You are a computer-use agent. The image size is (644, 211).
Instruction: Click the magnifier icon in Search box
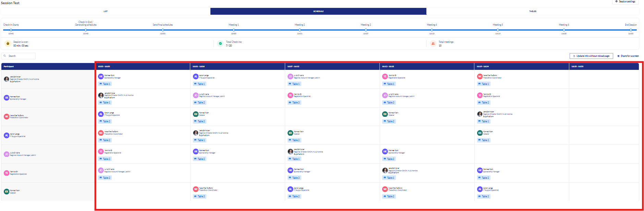tap(5, 56)
